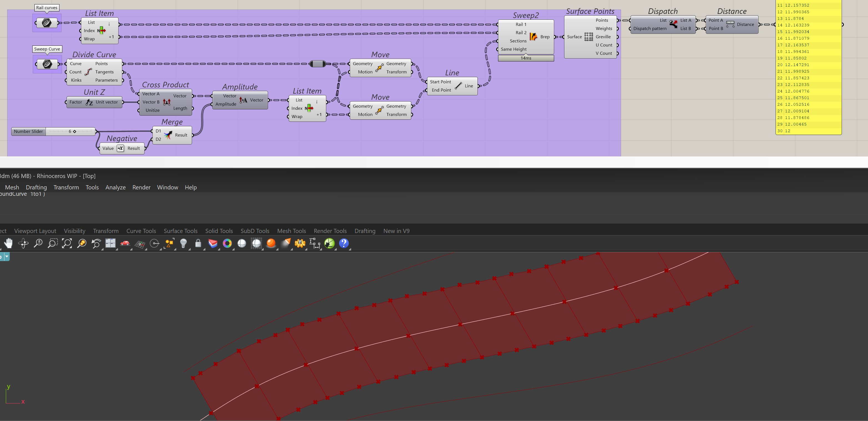Click the light bulb Hide objects icon
Screen dimensions: 868x421
[183, 243]
